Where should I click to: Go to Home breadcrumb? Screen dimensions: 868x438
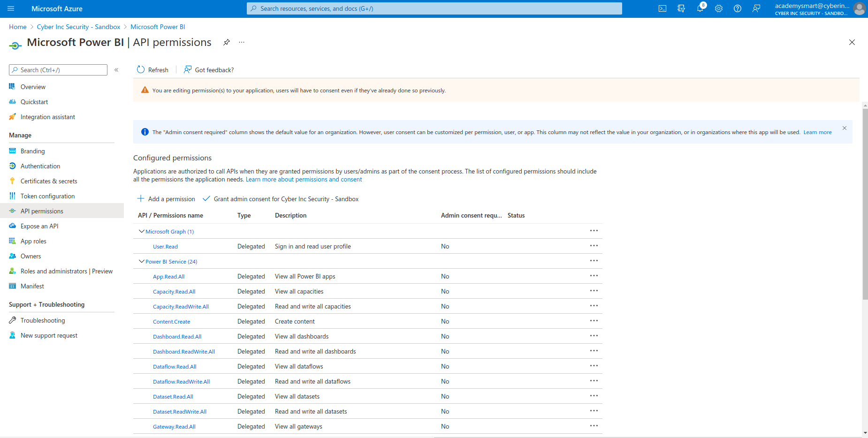coord(18,27)
